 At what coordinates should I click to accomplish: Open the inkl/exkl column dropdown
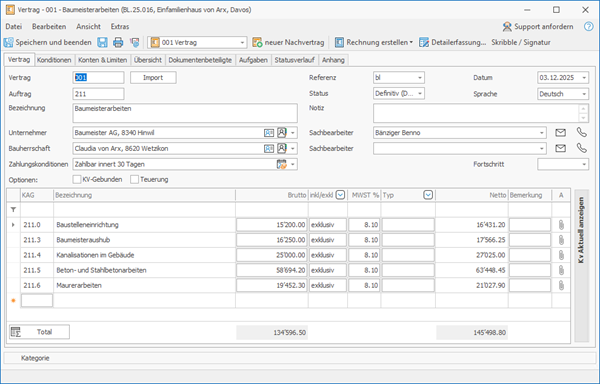point(340,195)
